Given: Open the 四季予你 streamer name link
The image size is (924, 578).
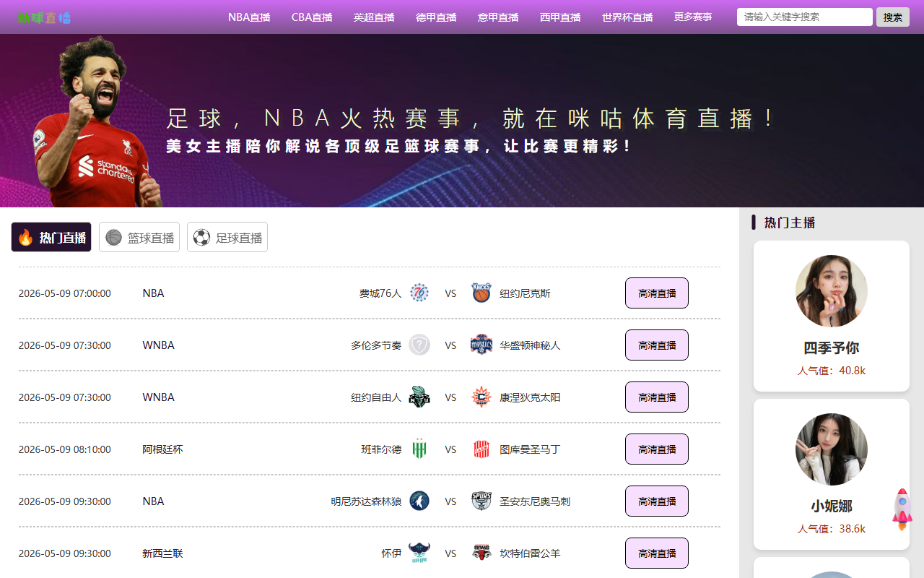Looking at the screenshot, I should 832,348.
